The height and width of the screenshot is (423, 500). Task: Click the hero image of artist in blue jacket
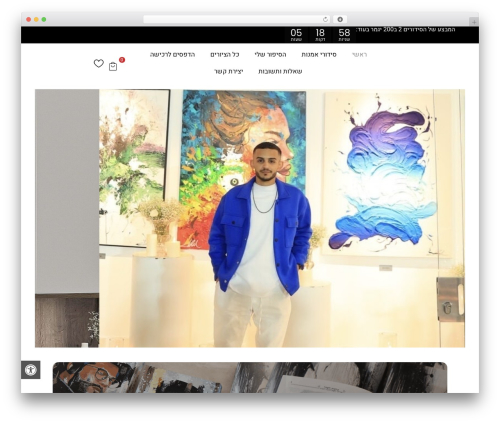(x=250, y=218)
